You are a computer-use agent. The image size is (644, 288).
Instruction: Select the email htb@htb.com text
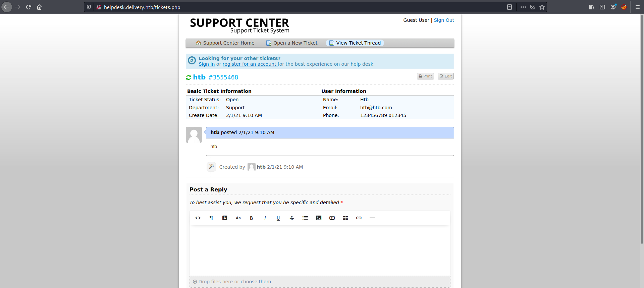(x=376, y=108)
